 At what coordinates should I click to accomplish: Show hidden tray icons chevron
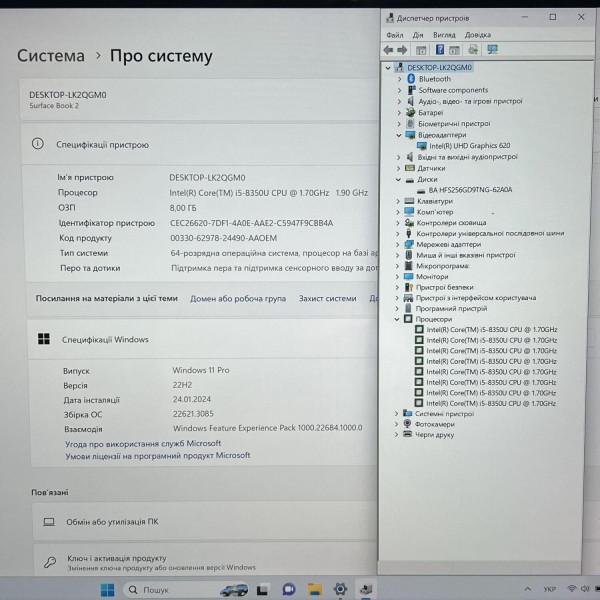(x=528, y=589)
